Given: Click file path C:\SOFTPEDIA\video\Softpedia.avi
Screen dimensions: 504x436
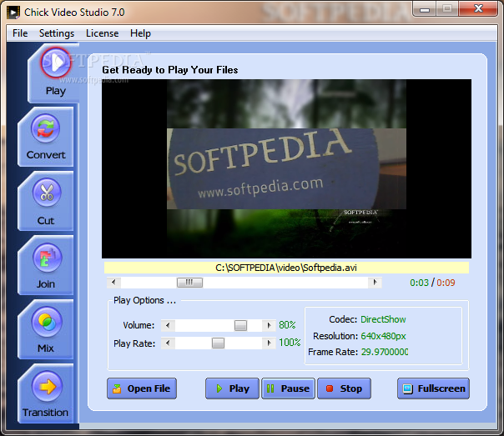Looking at the screenshot, I should point(286,268).
